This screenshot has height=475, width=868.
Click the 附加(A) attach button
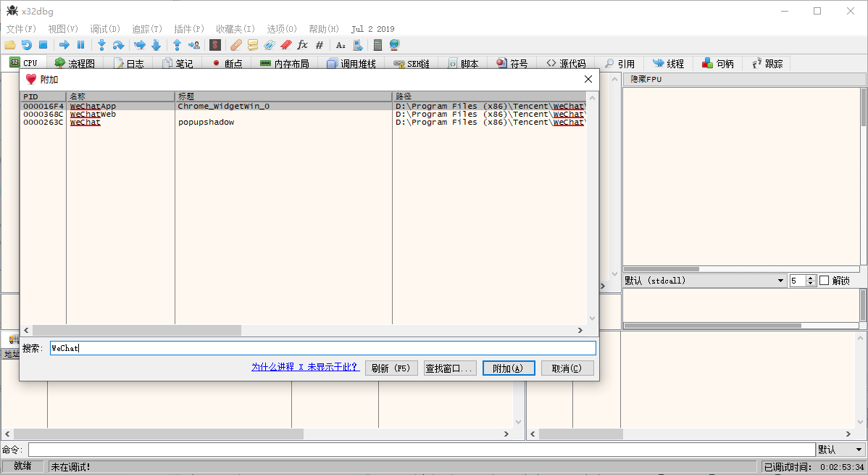pyautogui.click(x=509, y=368)
